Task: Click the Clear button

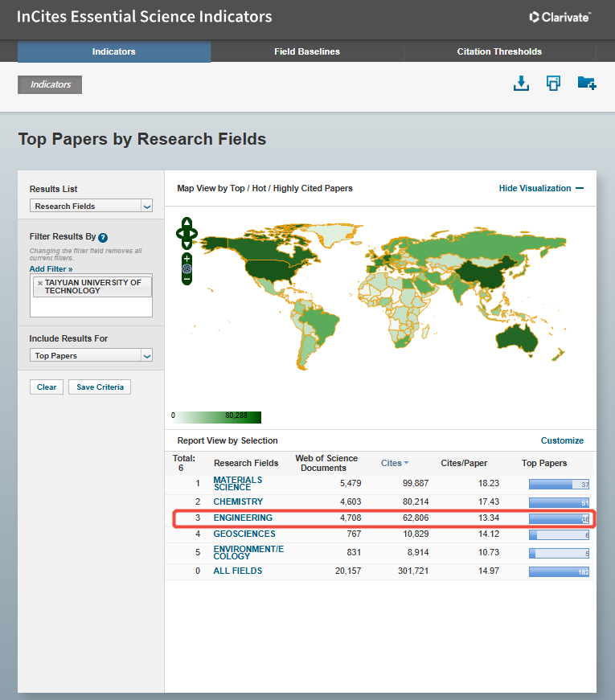Action: click(x=47, y=387)
